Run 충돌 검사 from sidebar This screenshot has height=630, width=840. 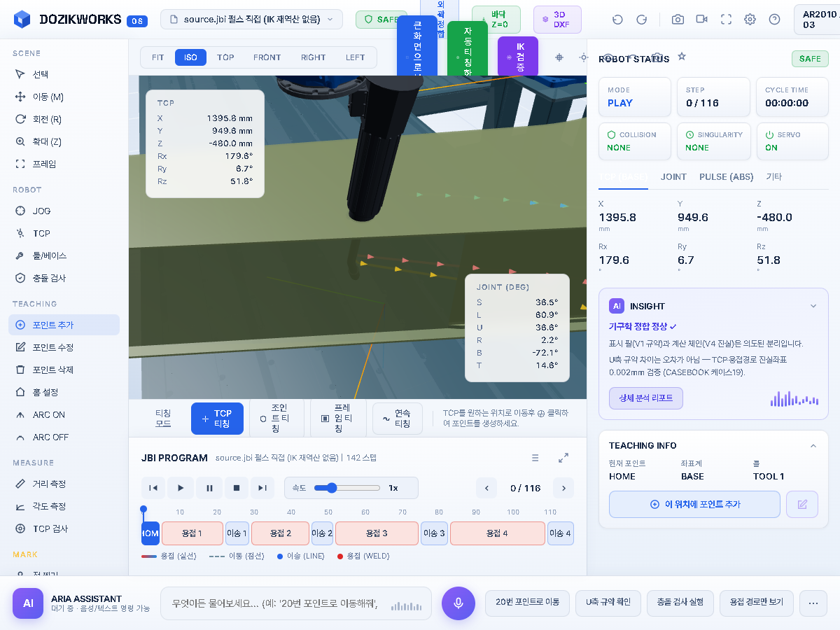click(64, 278)
